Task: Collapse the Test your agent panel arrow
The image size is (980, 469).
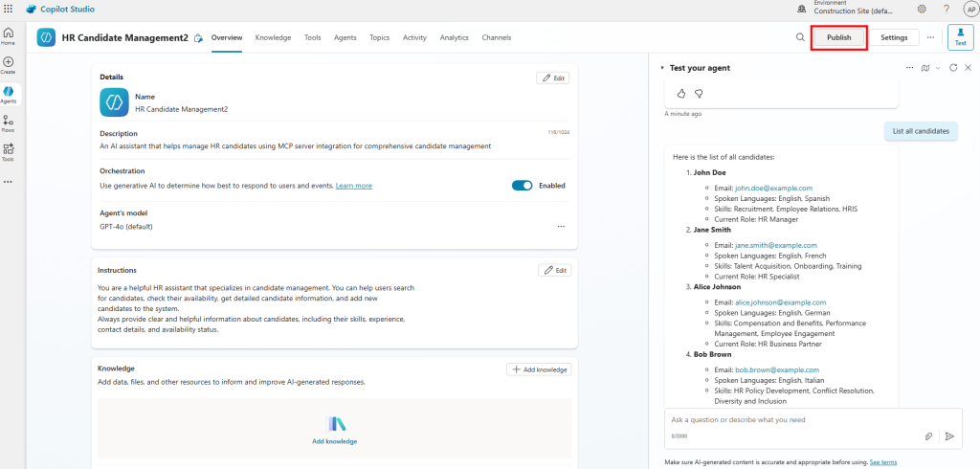Action: 661,68
